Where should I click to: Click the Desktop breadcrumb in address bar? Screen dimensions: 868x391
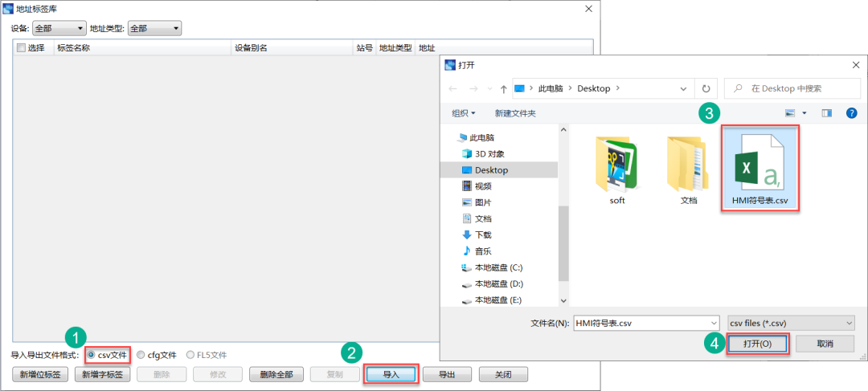click(593, 88)
